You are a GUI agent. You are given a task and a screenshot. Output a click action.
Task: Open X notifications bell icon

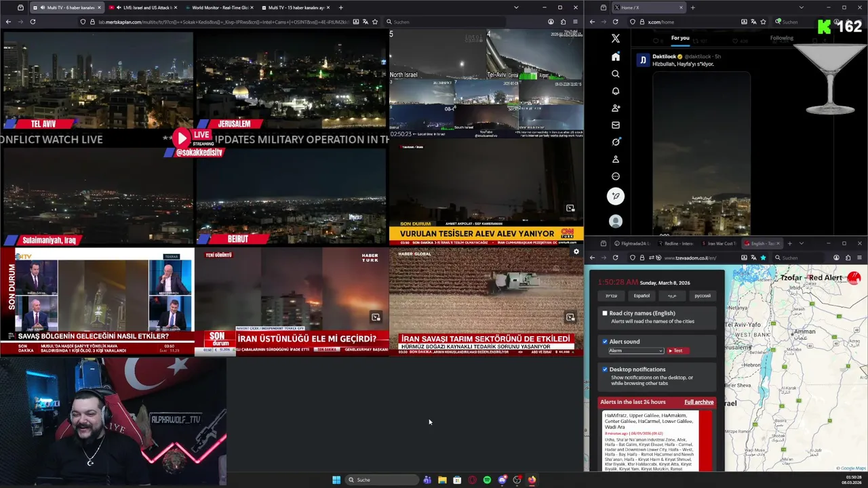pos(616,91)
